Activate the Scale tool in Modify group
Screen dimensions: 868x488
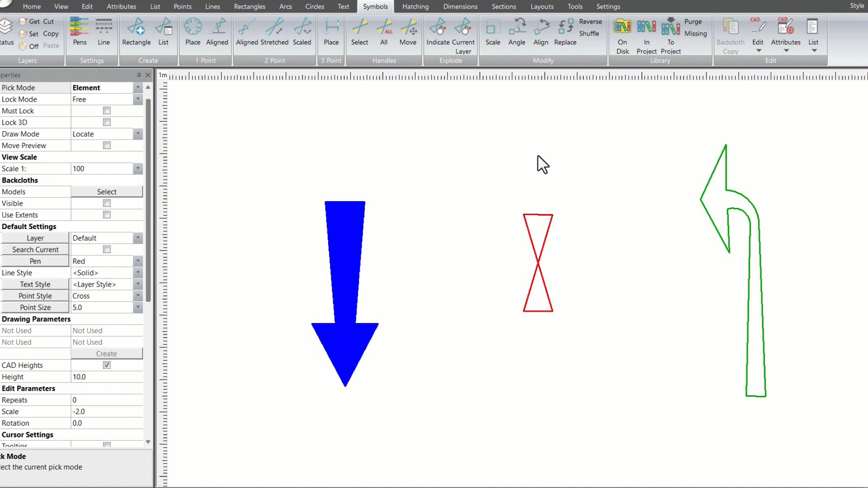click(x=492, y=32)
